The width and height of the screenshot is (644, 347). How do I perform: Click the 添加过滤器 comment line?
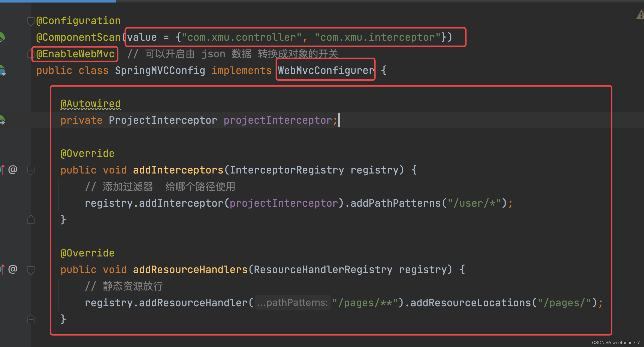[x=160, y=187]
